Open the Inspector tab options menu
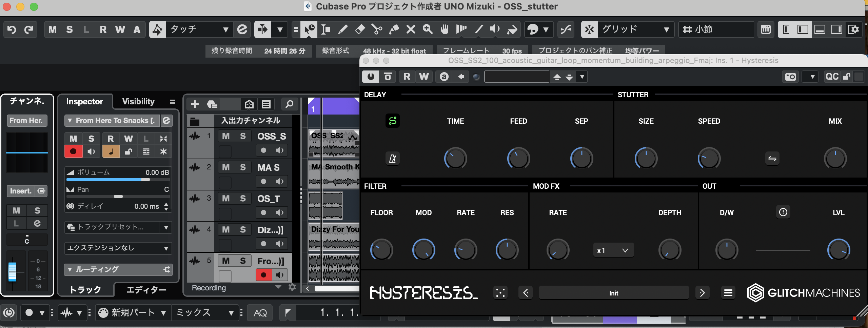This screenshot has height=328, width=868. coord(173,102)
